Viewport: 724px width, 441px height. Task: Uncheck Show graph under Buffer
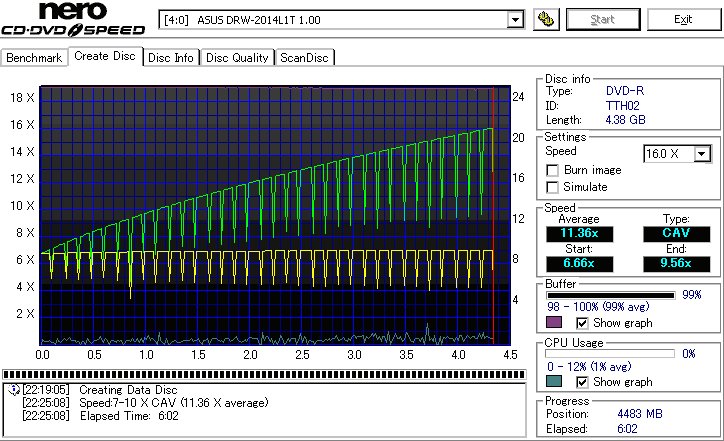583,323
